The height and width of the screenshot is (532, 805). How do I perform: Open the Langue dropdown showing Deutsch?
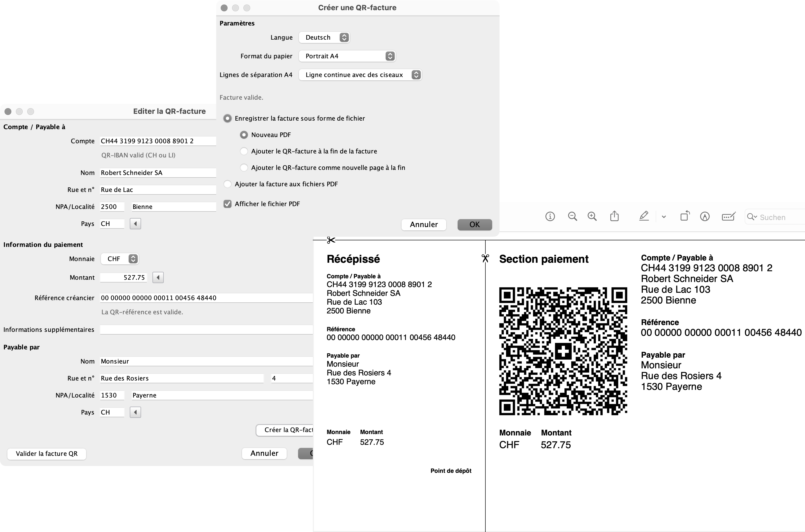point(324,37)
